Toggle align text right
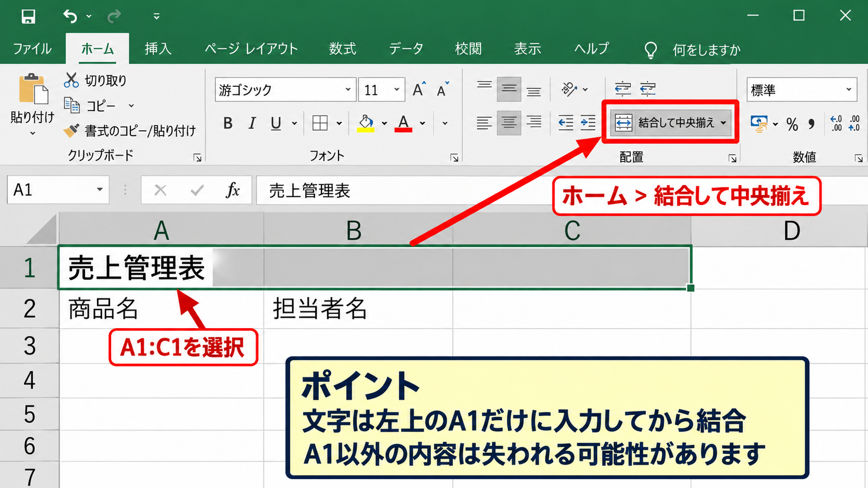 point(533,123)
